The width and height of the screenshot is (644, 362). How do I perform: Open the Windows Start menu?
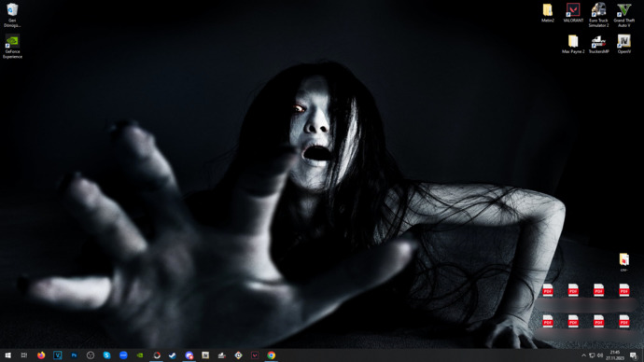click(7, 355)
